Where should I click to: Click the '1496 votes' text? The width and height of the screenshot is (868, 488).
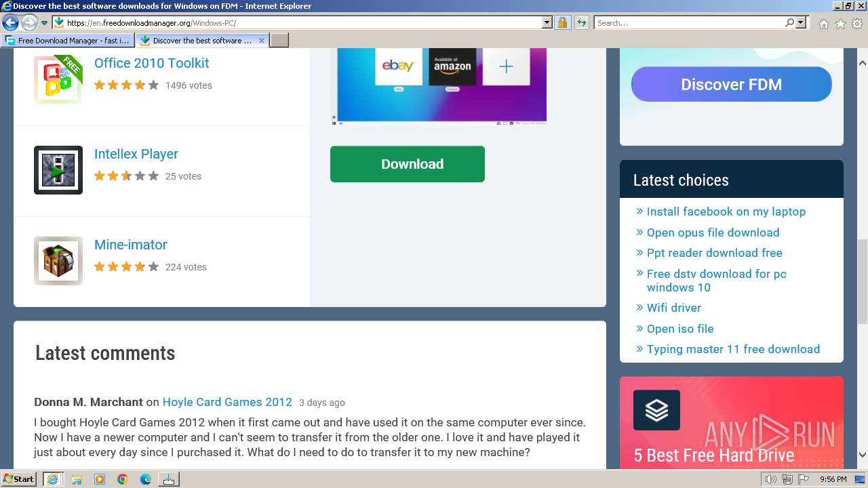[x=189, y=85]
